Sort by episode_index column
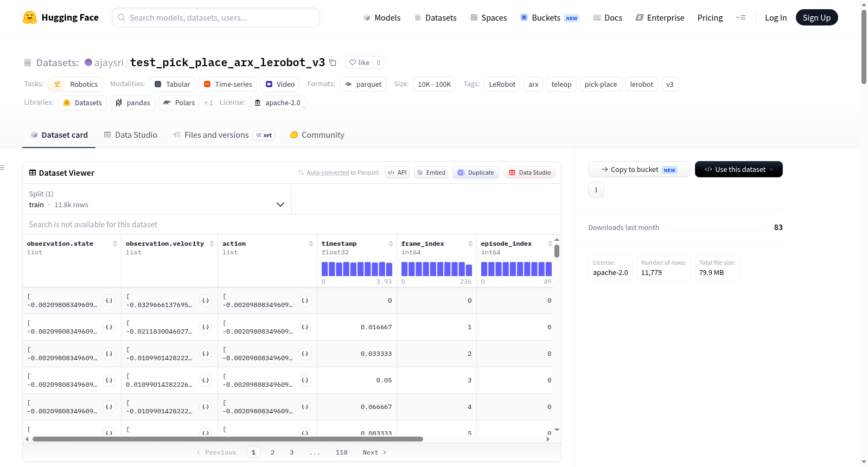The width and height of the screenshot is (868, 467). (550, 244)
